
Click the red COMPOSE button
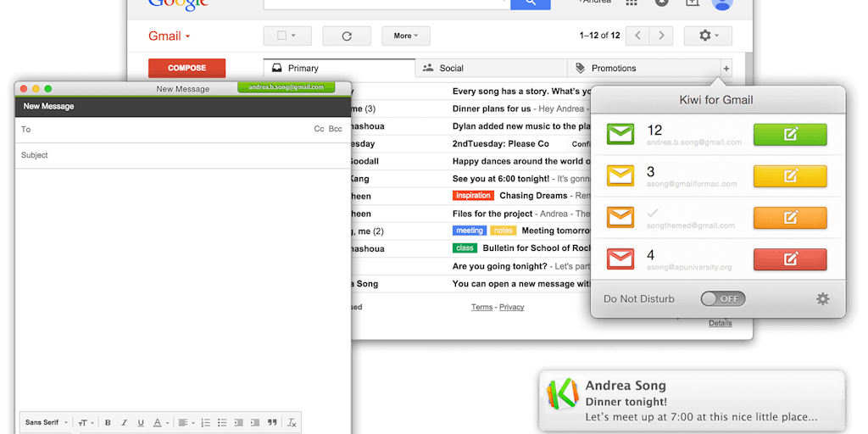pyautogui.click(x=187, y=68)
